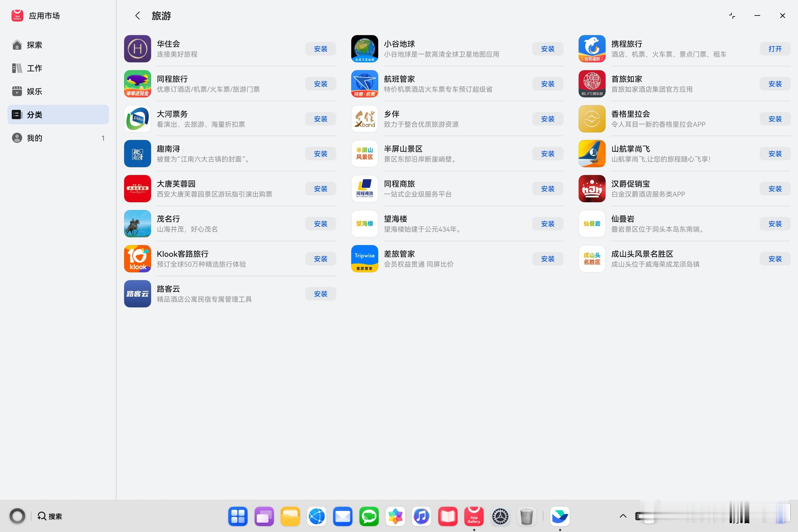The height and width of the screenshot is (532, 798).
Task: Install 乡伴
Action: coord(548,119)
